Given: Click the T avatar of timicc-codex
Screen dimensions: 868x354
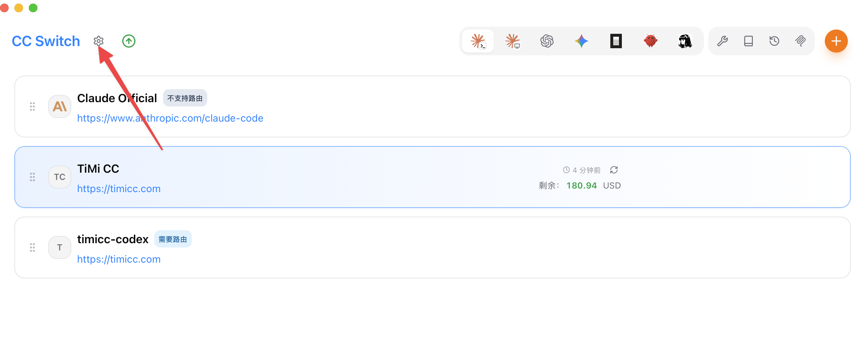Looking at the screenshot, I should [x=60, y=248].
